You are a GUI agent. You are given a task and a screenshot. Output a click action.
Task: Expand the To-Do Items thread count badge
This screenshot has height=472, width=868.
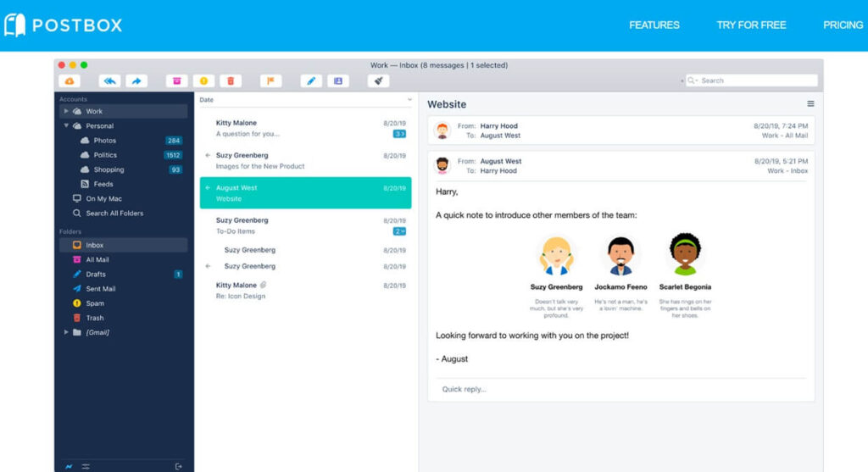pos(399,231)
